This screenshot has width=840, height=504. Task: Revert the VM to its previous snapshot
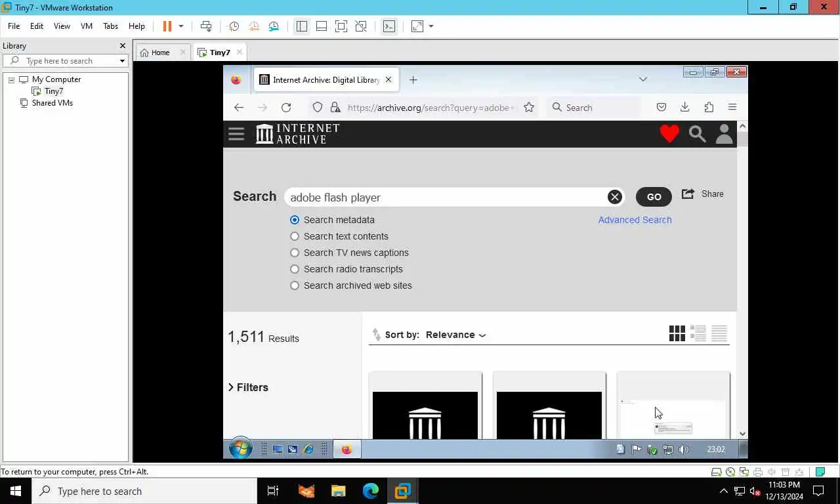click(x=254, y=26)
